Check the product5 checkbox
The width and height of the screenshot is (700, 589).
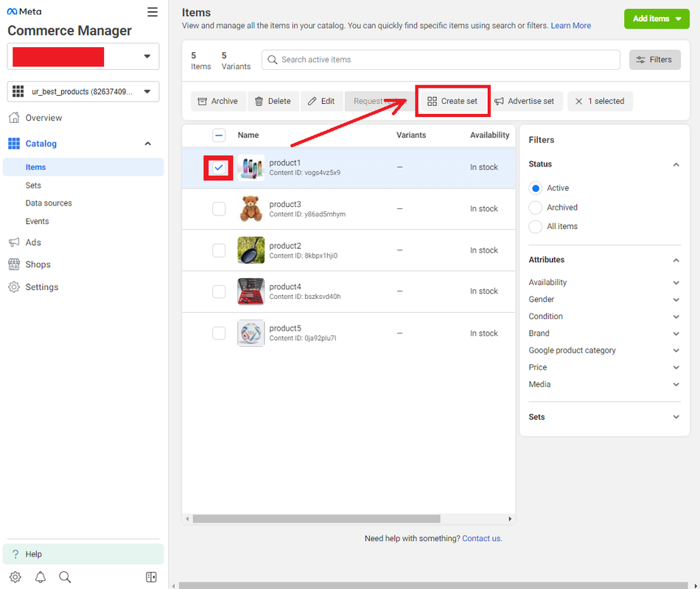pyautogui.click(x=219, y=333)
